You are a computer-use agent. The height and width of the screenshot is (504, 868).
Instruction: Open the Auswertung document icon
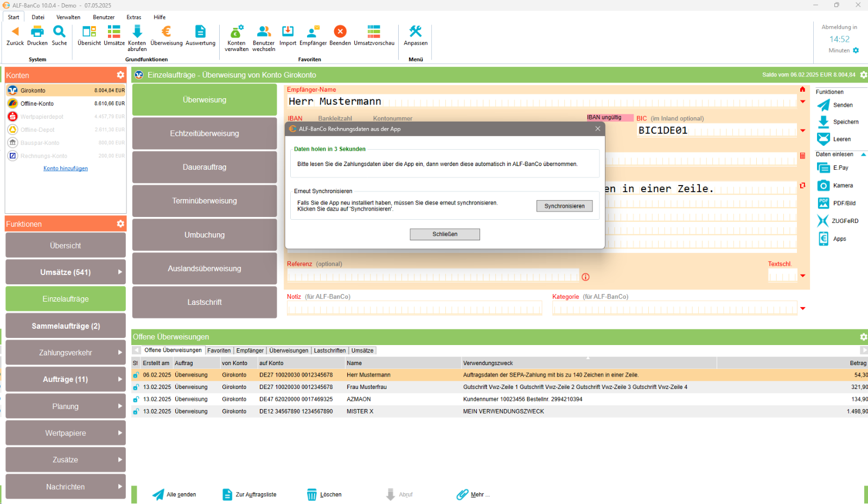(x=200, y=31)
